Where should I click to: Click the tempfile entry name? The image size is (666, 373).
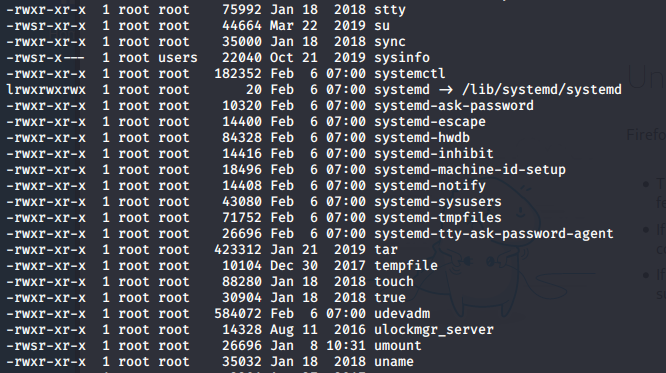coord(406,266)
